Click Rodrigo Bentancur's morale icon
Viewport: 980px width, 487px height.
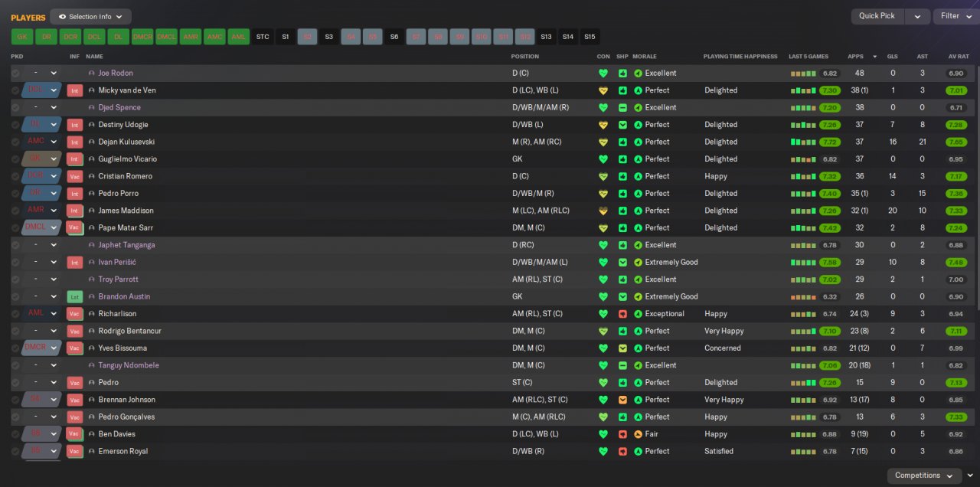[x=639, y=331]
